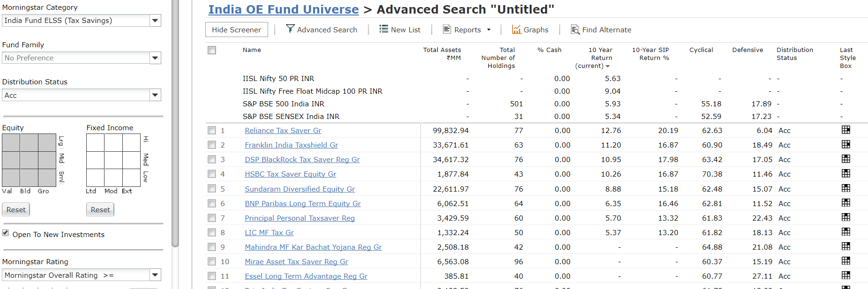The width and height of the screenshot is (868, 289).
Task: Open style box icon for DSP BlackRock Tax Saver
Action: coord(846,159)
